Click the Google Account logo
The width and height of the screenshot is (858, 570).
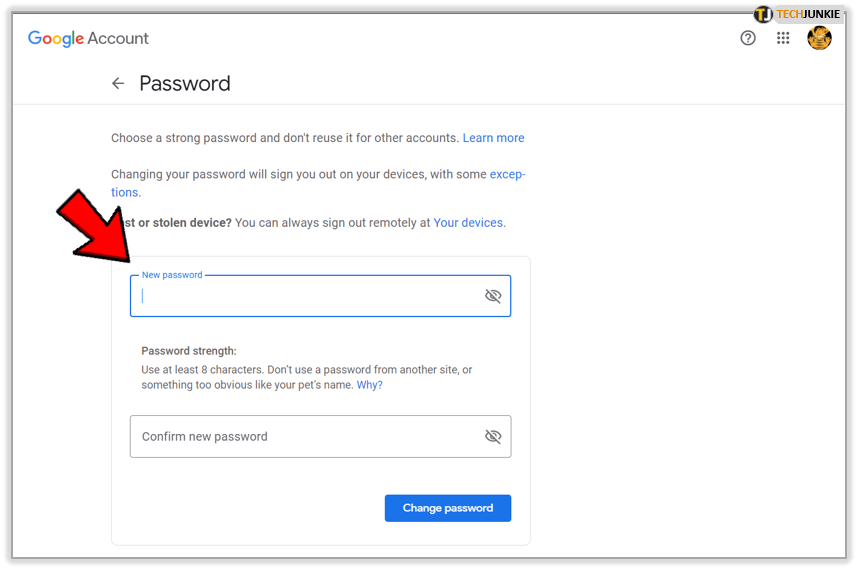[x=88, y=39]
